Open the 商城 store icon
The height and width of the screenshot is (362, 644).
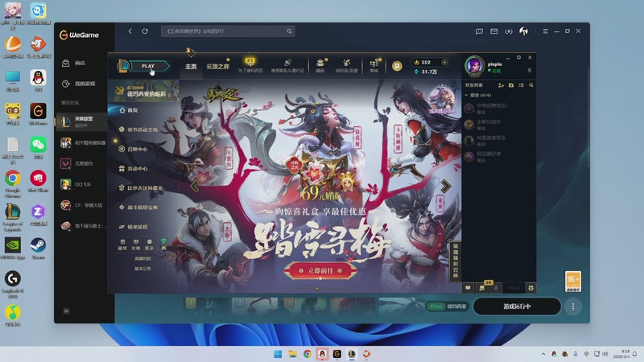(x=374, y=66)
